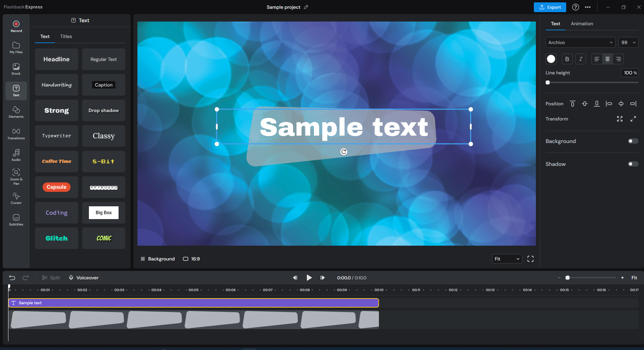
Task: Click the Record icon in sidebar
Action: click(16, 26)
